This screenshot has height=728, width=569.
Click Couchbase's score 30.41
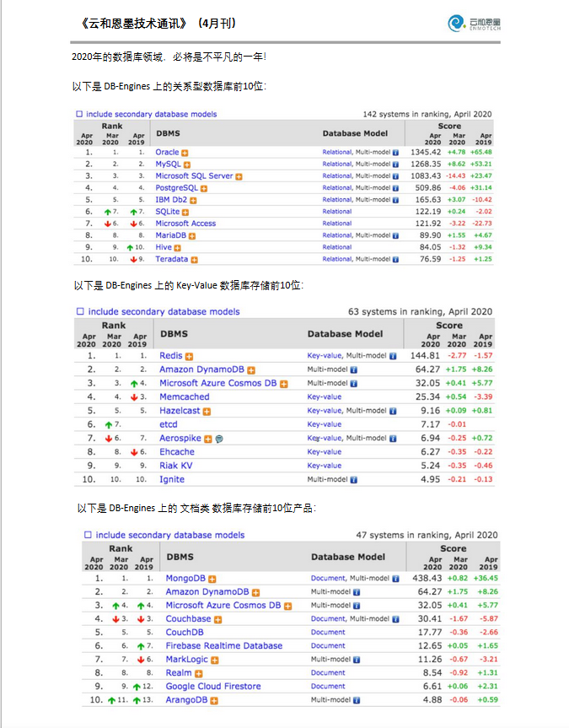coord(430,619)
